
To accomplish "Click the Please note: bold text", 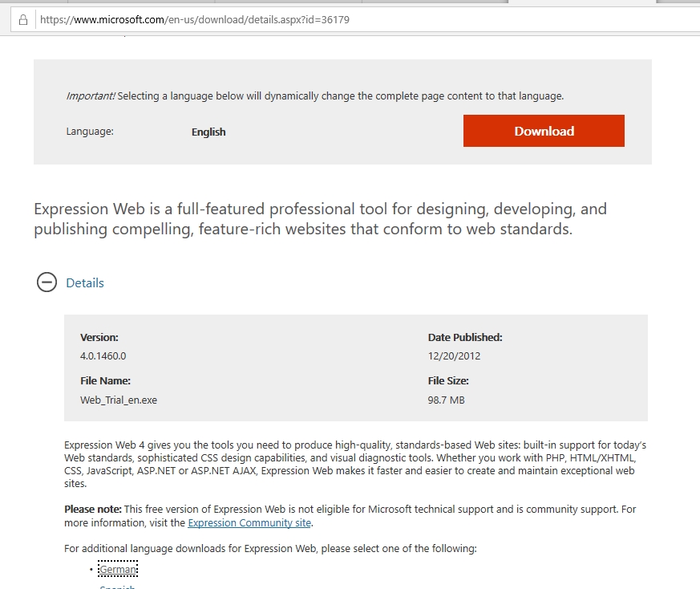I will tap(93, 510).
